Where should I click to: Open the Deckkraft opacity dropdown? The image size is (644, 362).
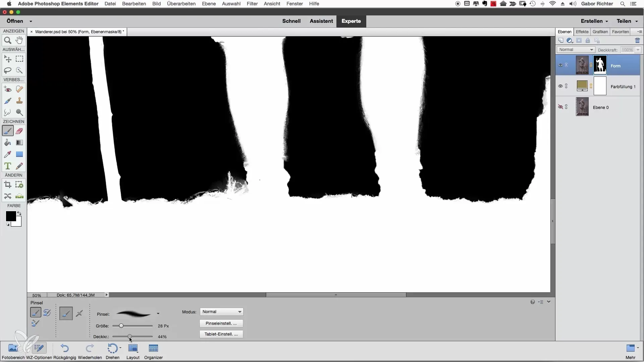point(638,50)
